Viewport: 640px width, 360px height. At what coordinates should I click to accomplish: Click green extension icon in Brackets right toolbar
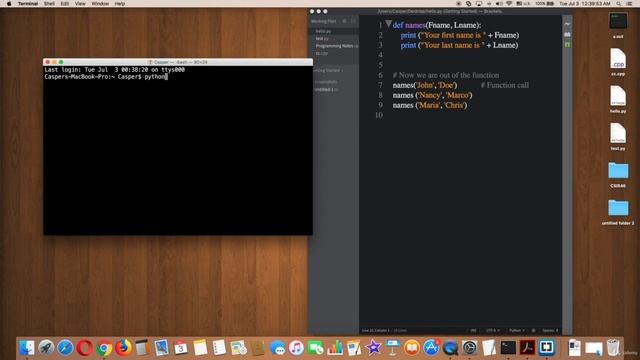point(567,44)
